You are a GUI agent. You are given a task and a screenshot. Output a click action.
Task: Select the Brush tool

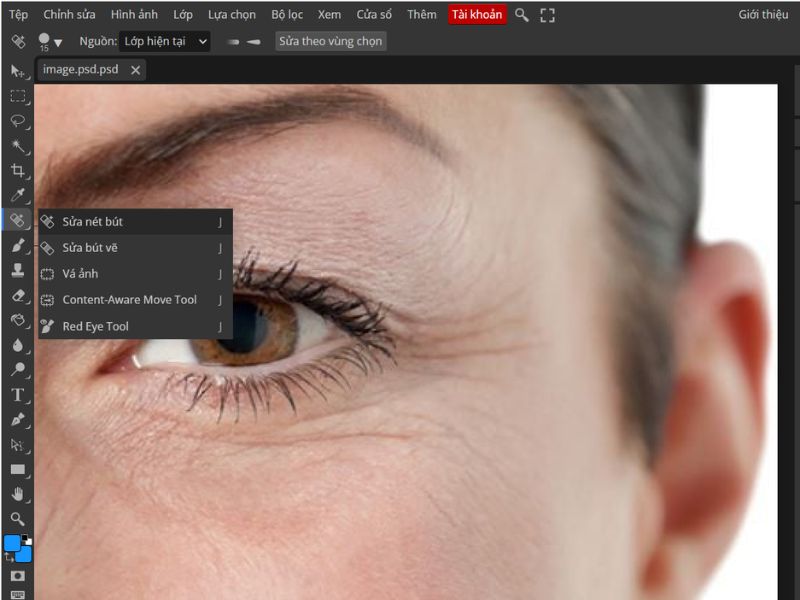coord(17,245)
